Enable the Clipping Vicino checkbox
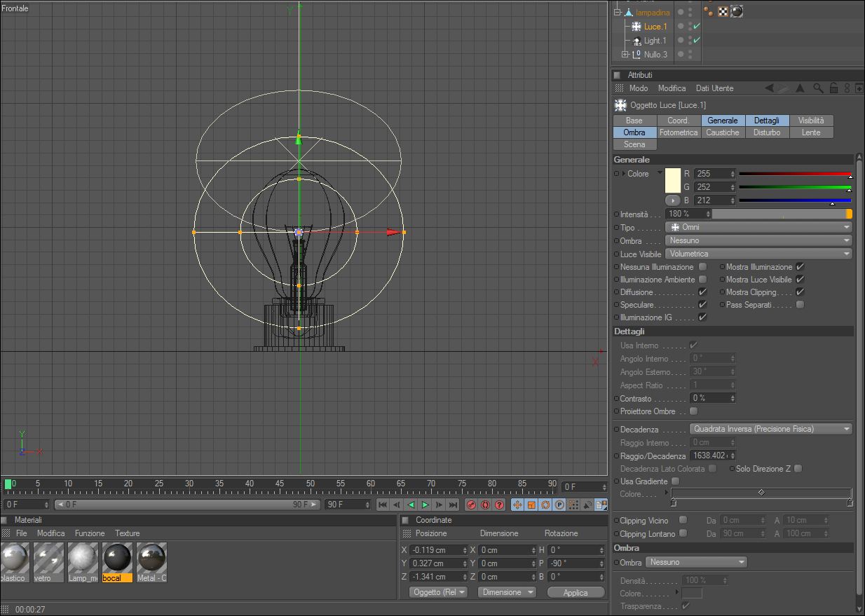The width and height of the screenshot is (865, 616). click(x=683, y=520)
